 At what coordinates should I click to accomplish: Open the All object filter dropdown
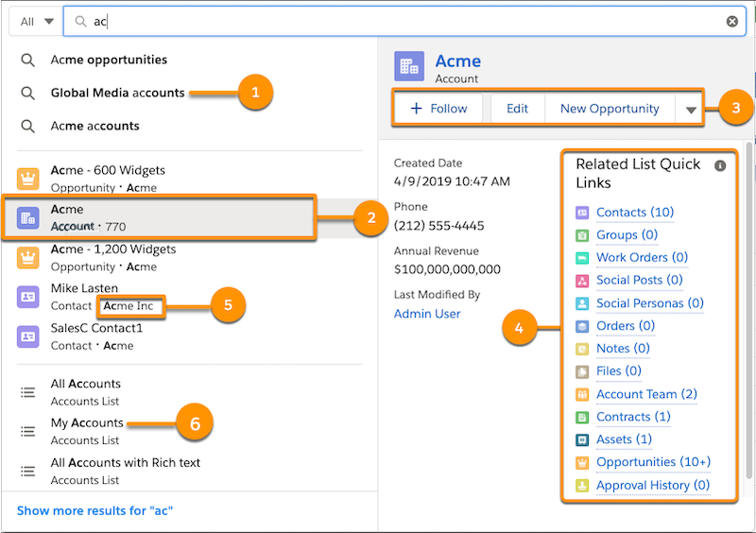(x=37, y=22)
